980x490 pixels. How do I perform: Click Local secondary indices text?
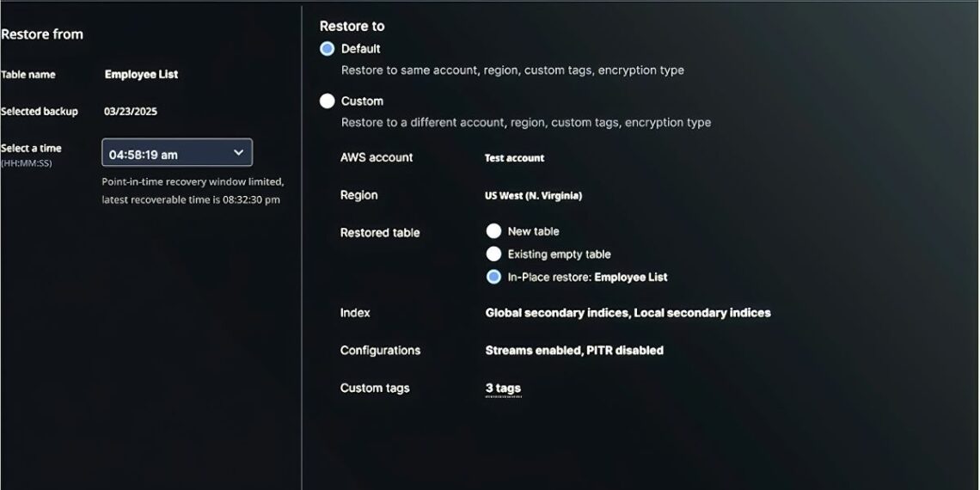[702, 313]
